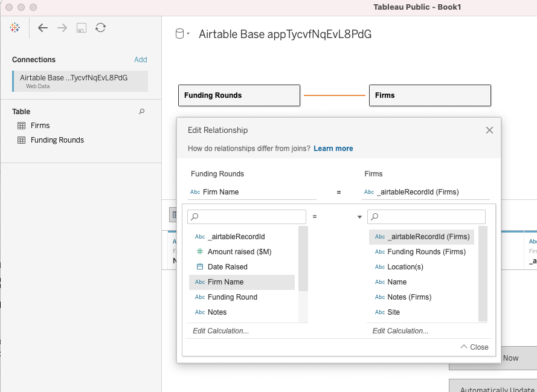Open the Learn more link

pos(333,149)
